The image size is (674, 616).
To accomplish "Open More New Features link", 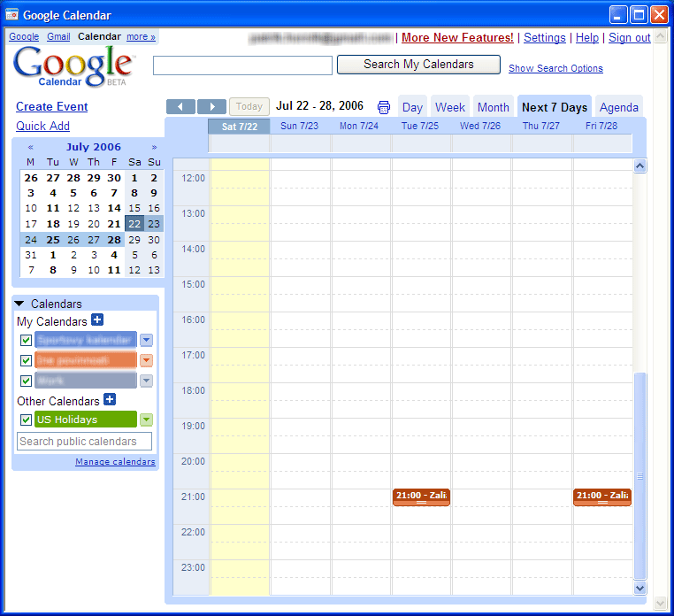I will tap(457, 37).
